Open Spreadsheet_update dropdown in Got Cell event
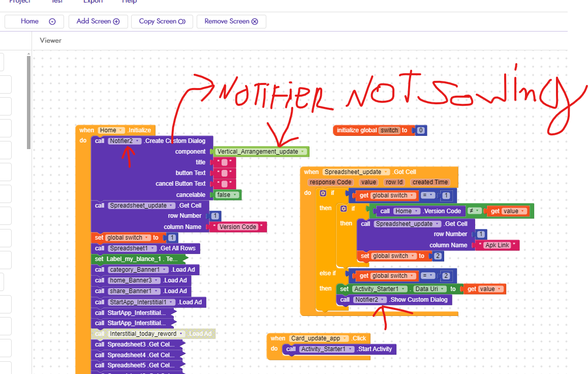The width and height of the screenshot is (588, 374). pos(356,172)
